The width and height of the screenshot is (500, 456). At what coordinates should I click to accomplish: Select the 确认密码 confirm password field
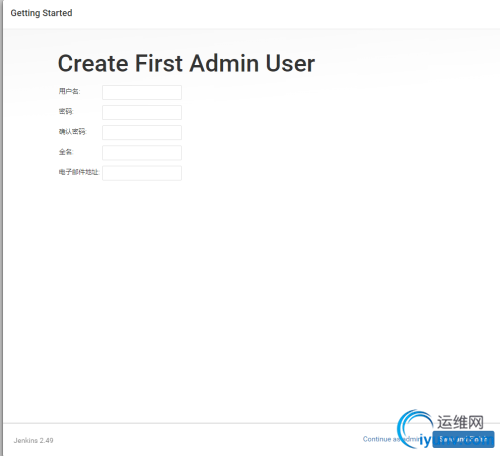click(x=142, y=132)
